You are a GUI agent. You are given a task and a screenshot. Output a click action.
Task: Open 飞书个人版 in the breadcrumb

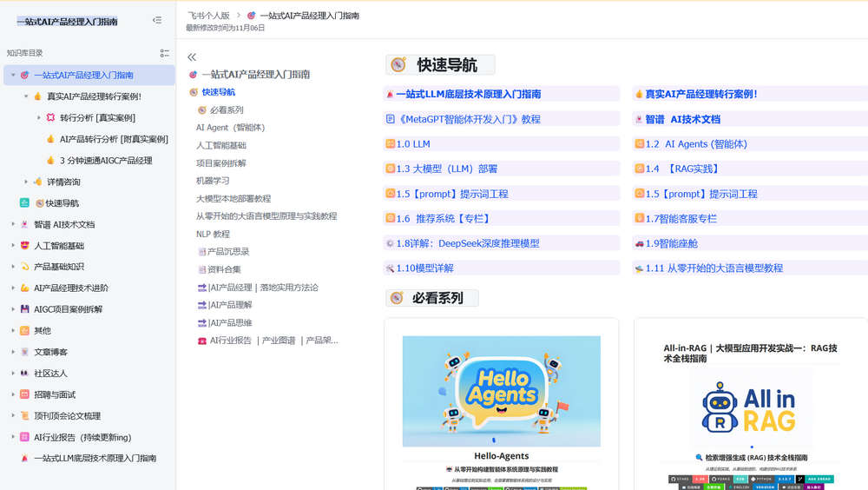(208, 16)
